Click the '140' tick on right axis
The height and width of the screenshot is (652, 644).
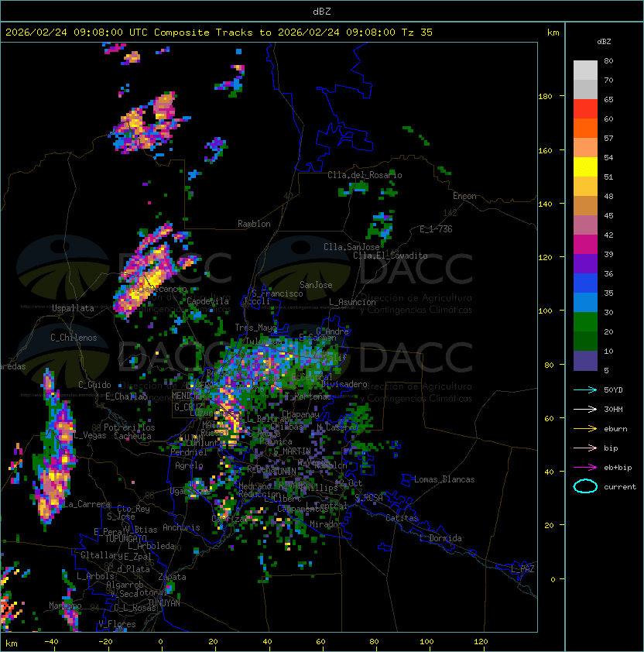click(x=545, y=204)
